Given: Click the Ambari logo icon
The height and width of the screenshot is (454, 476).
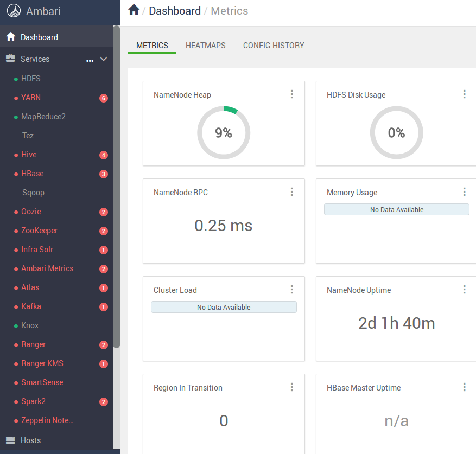Looking at the screenshot, I should (x=14, y=11).
